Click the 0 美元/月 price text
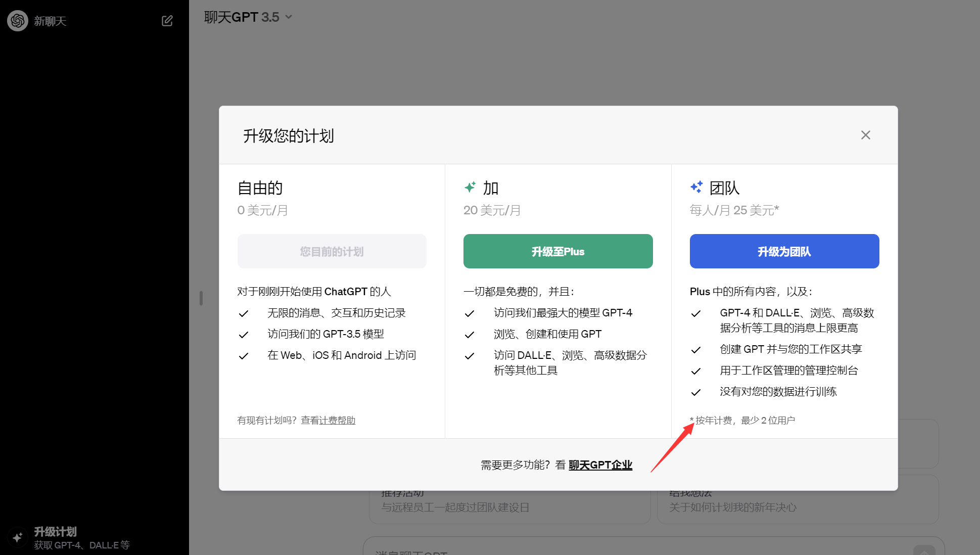Image resolution: width=980 pixels, height=555 pixels. point(262,210)
